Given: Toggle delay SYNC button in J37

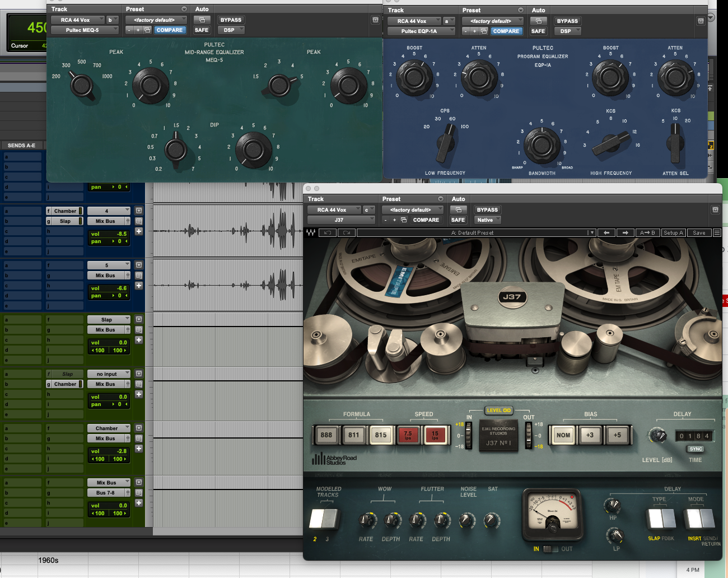Looking at the screenshot, I should click(x=696, y=449).
